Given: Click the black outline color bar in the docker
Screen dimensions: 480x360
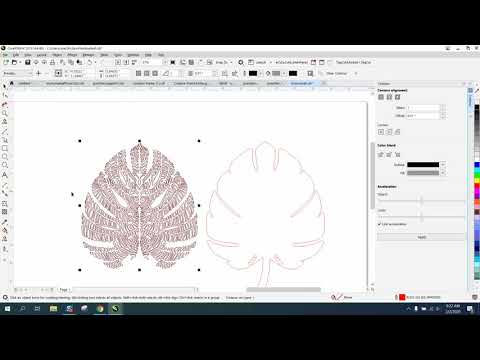Looking at the screenshot, I should [x=423, y=165].
